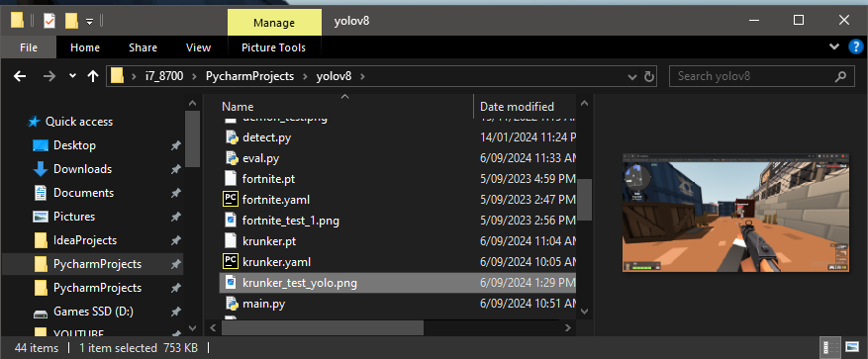
Task: Click the Properties quick access toolbar icon
Action: coord(49,21)
